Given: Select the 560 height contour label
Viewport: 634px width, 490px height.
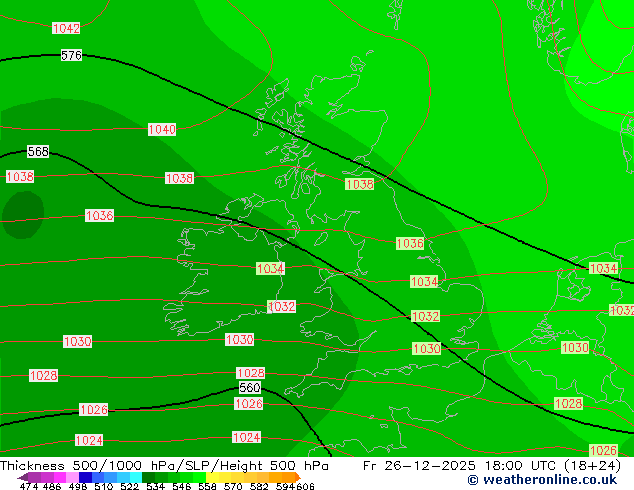Looking at the screenshot, I should tap(249, 388).
